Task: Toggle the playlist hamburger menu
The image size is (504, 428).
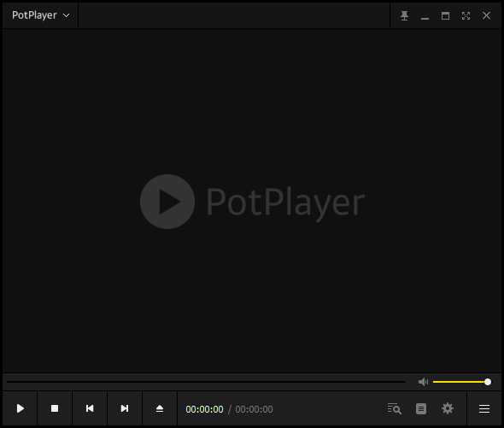Action: click(484, 408)
